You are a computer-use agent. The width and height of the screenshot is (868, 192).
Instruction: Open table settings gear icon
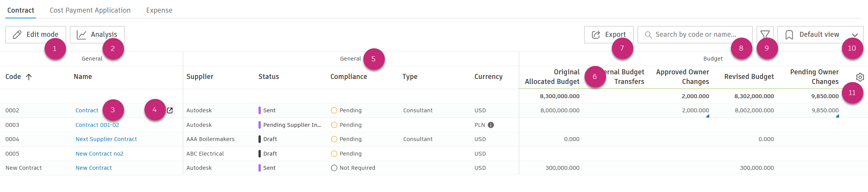coord(860,77)
